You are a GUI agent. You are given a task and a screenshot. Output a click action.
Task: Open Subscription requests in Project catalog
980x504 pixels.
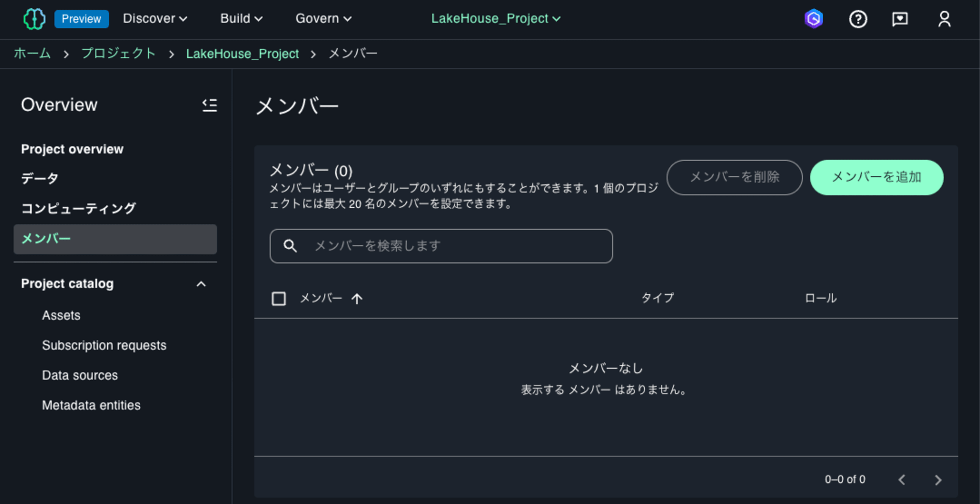pyautogui.click(x=104, y=345)
